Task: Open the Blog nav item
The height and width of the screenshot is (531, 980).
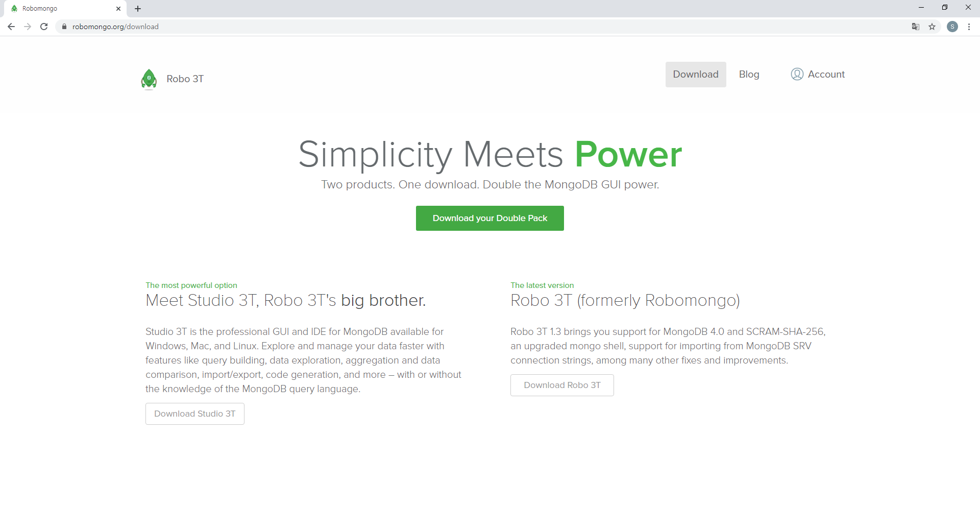Action: (749, 75)
